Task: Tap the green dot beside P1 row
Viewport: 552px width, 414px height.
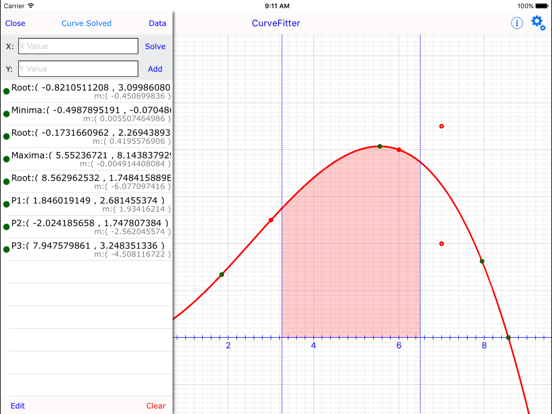Action: (6, 204)
